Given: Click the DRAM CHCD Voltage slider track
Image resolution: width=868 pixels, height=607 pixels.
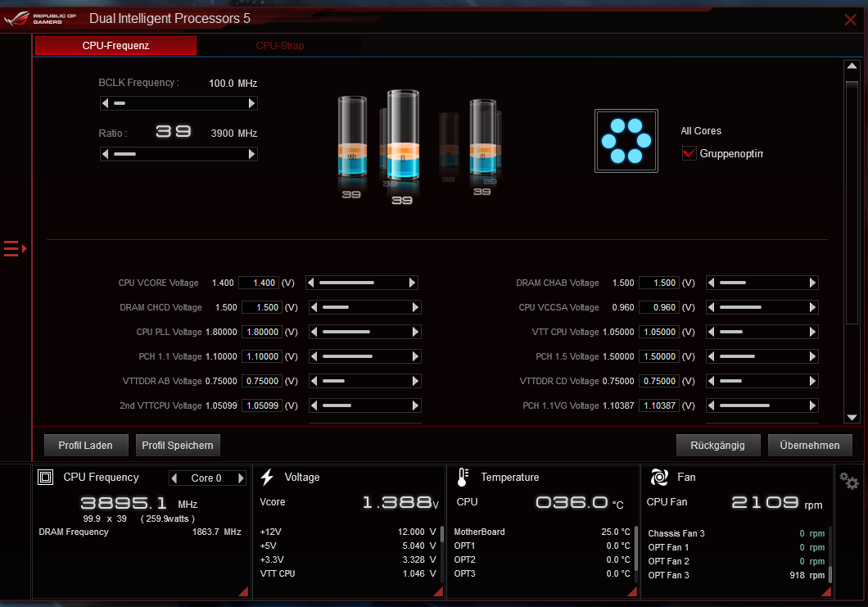Looking at the screenshot, I should point(364,307).
